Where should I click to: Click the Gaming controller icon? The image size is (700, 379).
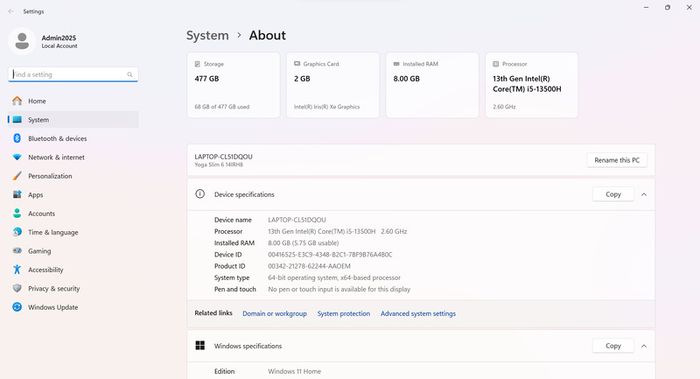point(17,251)
